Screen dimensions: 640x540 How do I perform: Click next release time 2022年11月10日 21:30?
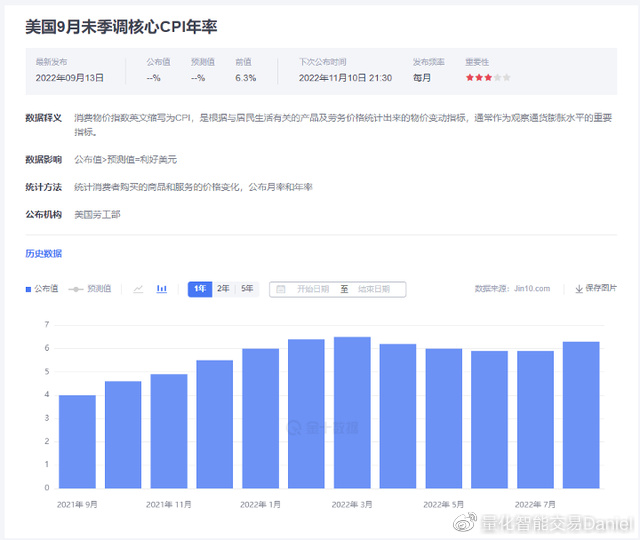345,78
